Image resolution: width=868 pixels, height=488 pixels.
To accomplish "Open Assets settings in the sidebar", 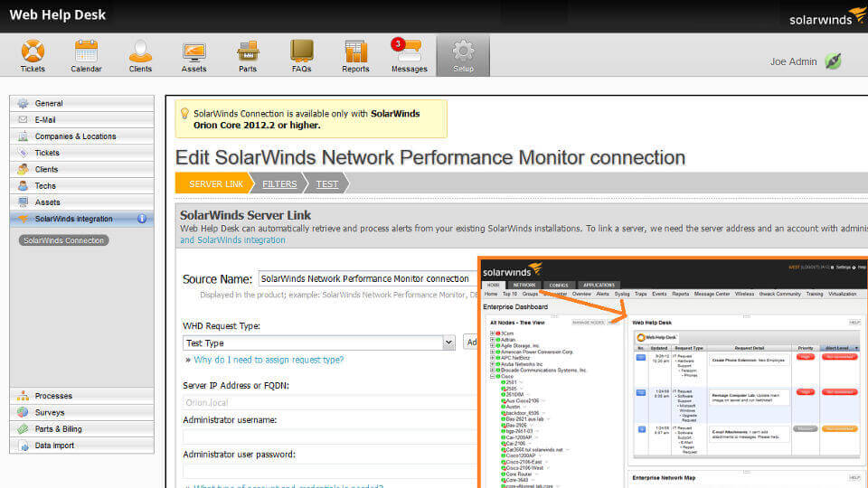I will pyautogui.click(x=82, y=202).
